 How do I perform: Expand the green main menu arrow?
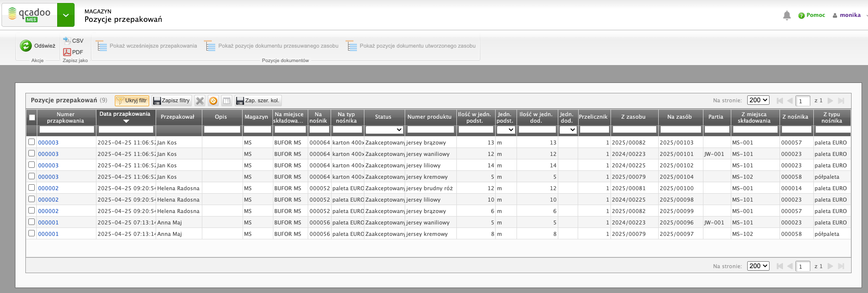click(x=66, y=15)
